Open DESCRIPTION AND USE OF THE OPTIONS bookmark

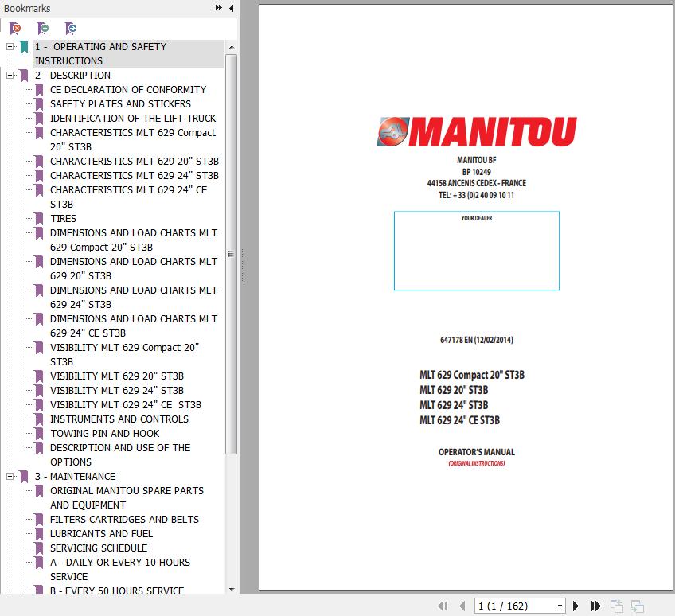120,454
